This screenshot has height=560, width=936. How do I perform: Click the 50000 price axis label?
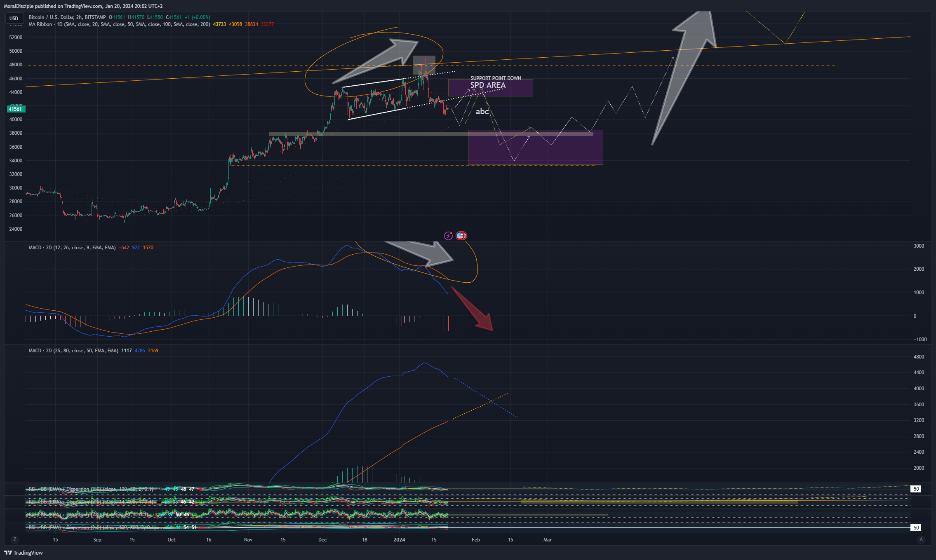[x=16, y=51]
